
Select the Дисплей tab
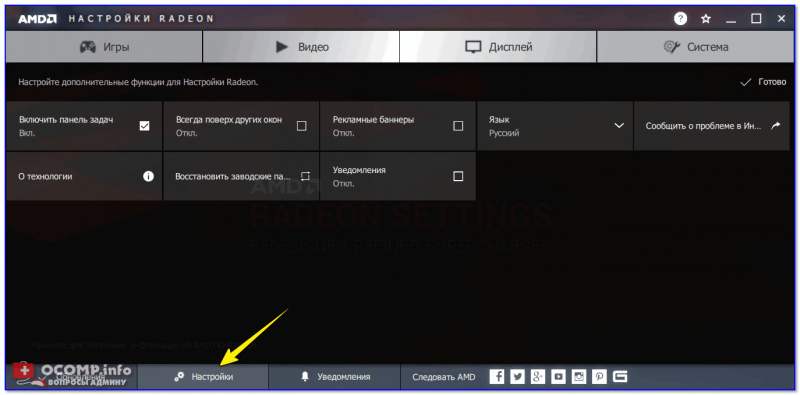coord(498,47)
